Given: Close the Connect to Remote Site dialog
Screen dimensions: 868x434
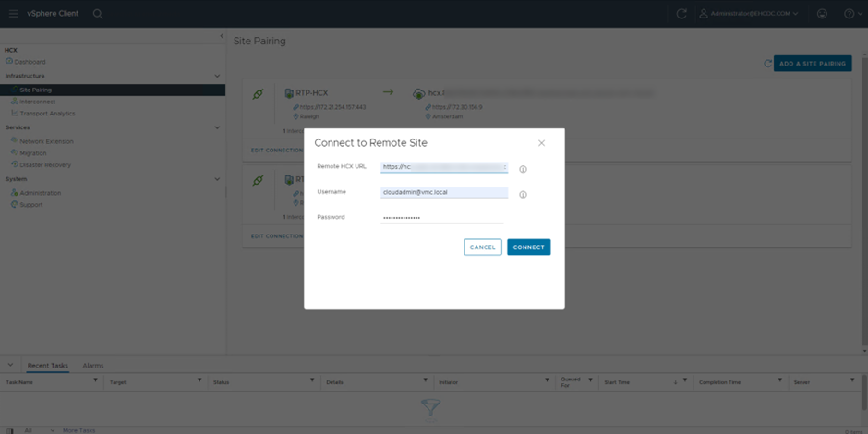Looking at the screenshot, I should click(541, 143).
